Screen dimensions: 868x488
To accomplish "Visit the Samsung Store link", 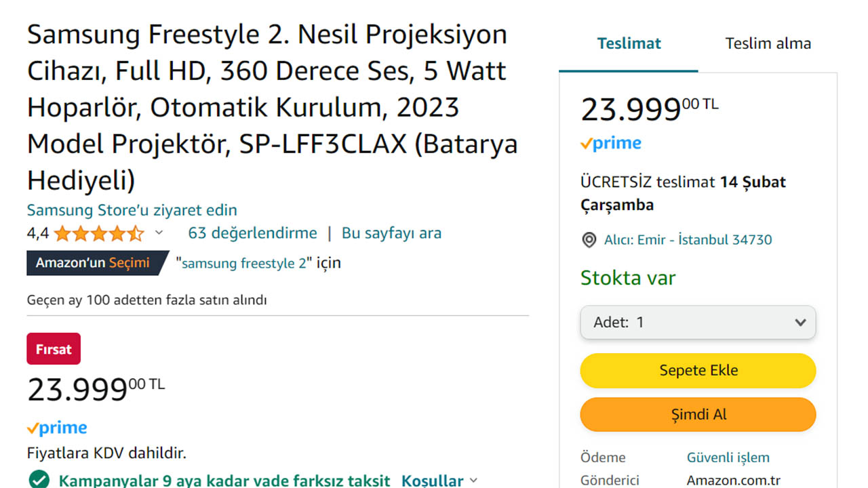I will (x=132, y=210).
